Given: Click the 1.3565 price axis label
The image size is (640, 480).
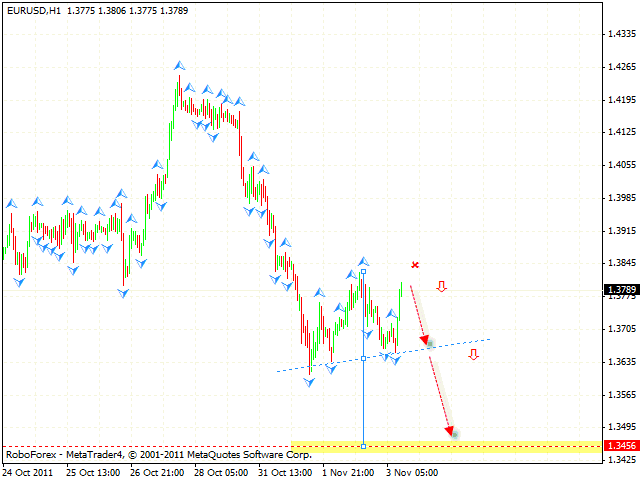Looking at the screenshot, I should coord(622,394).
